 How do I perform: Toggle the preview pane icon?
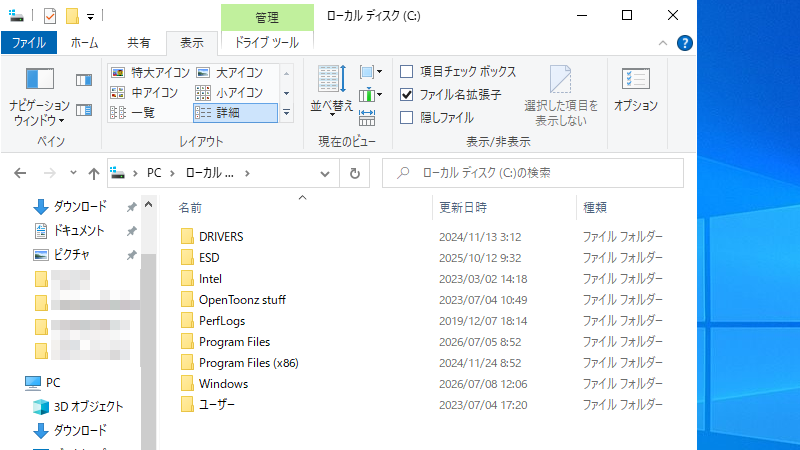click(x=84, y=80)
